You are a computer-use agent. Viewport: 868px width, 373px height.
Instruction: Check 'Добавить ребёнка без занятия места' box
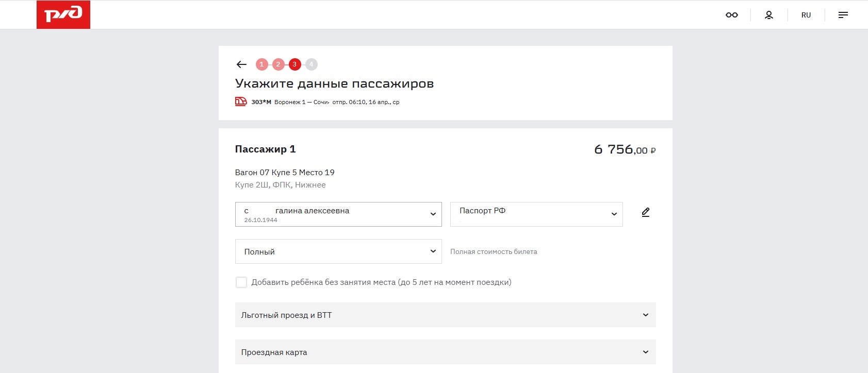(241, 282)
